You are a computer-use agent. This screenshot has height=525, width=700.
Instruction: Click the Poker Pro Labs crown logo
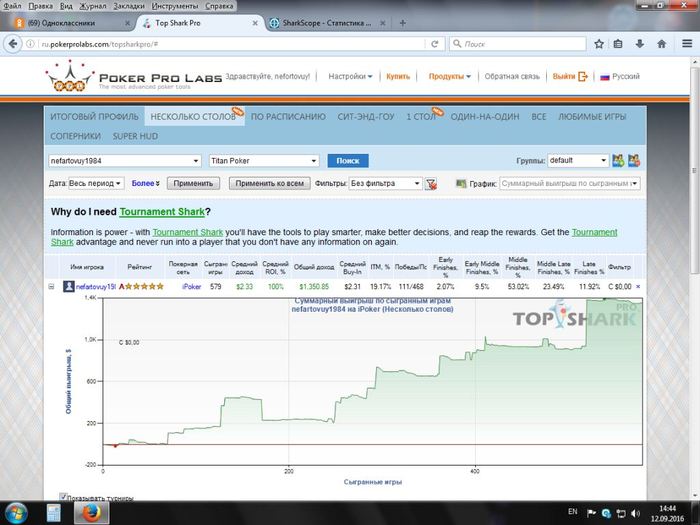69,77
